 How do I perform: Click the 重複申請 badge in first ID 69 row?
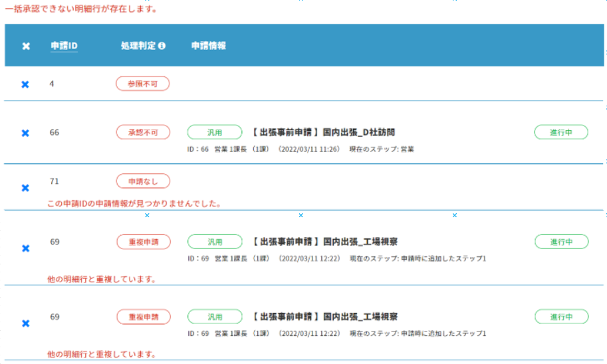click(143, 242)
